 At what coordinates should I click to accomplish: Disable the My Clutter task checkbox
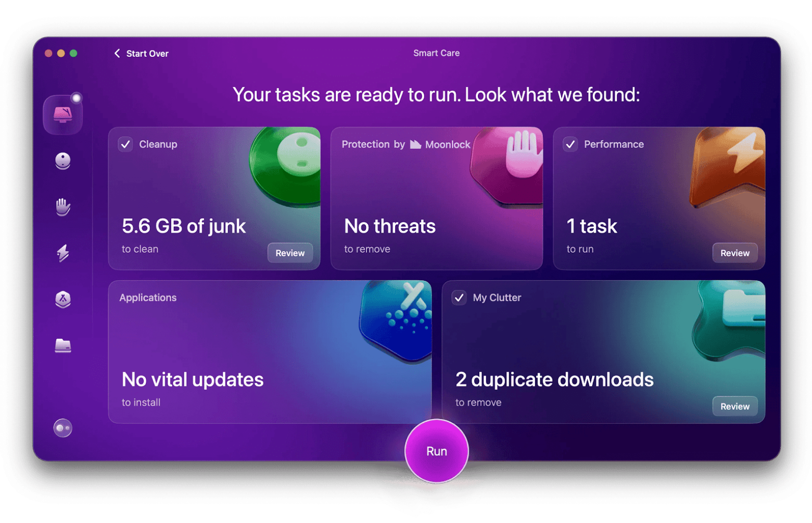(x=459, y=297)
